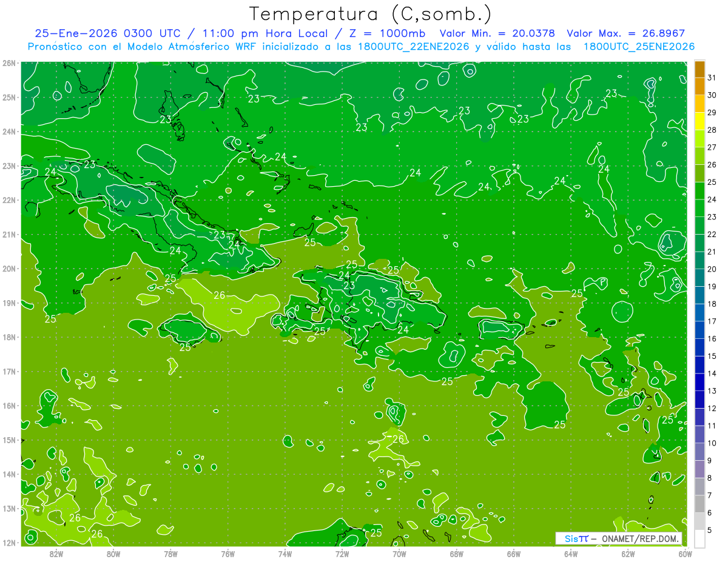Image resolution: width=728 pixels, height=562 pixels.
Task: Click the '72W' longitude axis label
Action: coord(342,554)
